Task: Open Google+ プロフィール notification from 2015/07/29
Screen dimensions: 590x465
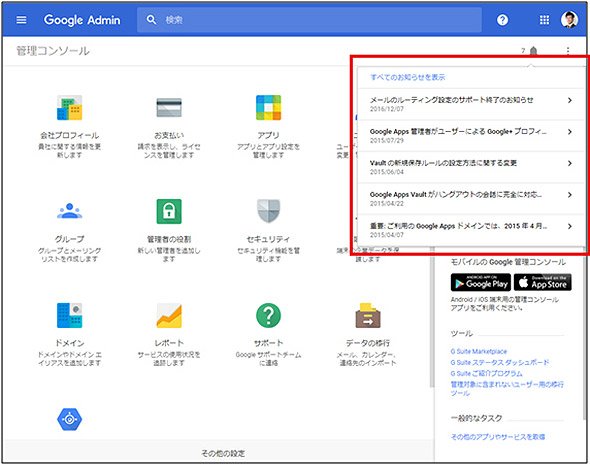Action: [x=471, y=136]
